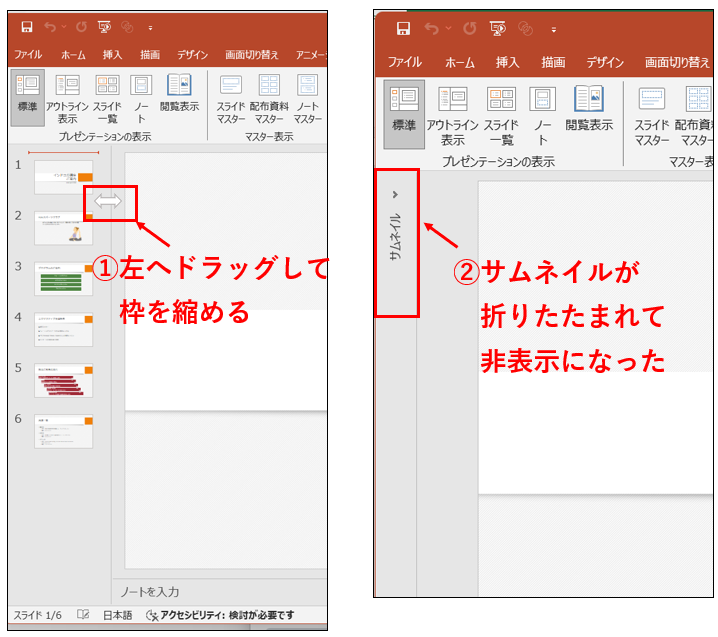Open Undo history dropdown in right window
The image size is (718, 637).
tap(449, 29)
